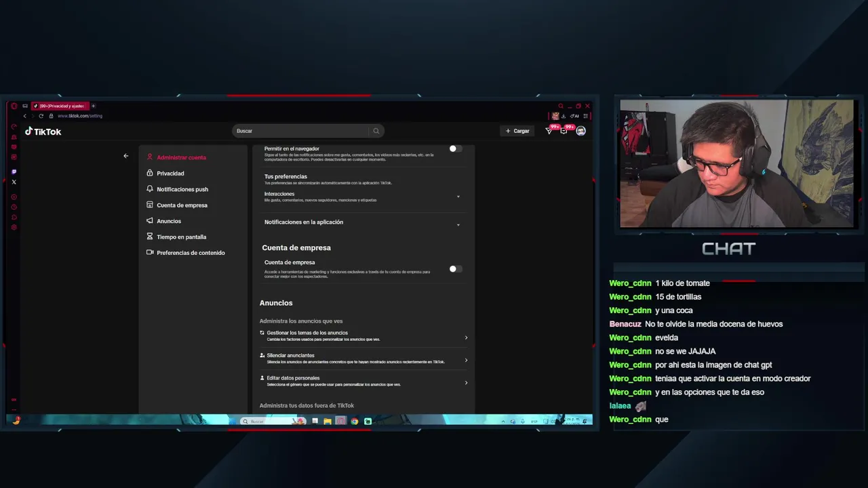This screenshot has height=488, width=868.
Task: Open the inbox notifications icon
Action: (x=564, y=131)
